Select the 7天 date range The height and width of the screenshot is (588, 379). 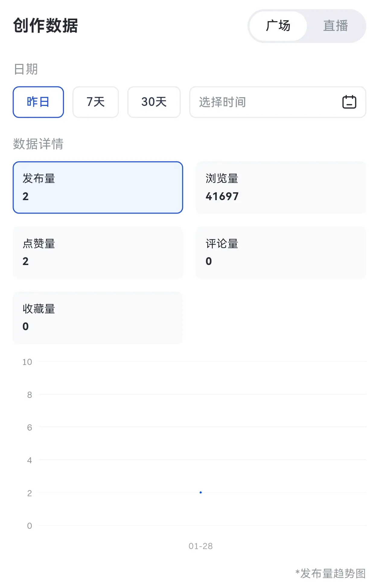tap(95, 102)
